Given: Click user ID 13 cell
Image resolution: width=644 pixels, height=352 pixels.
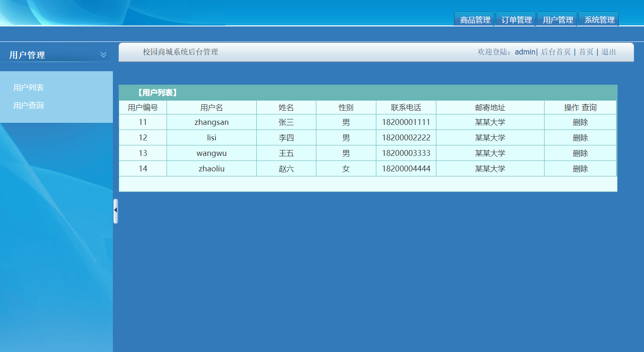Looking at the screenshot, I should 143,153.
